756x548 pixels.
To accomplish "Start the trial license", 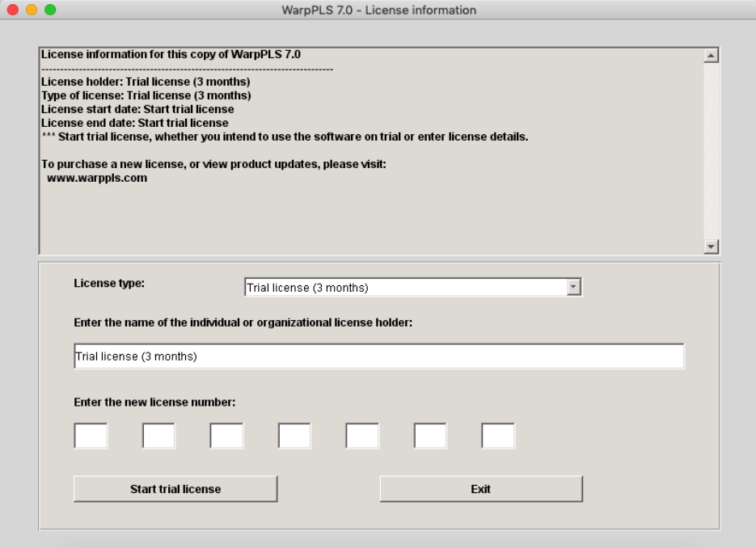I will [x=175, y=489].
